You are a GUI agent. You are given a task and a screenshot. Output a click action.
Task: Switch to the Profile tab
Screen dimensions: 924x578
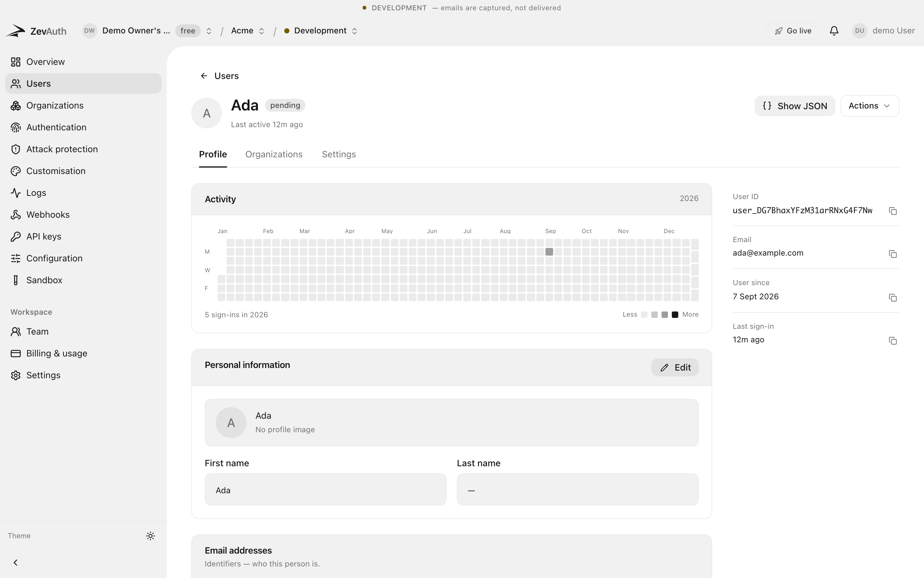[x=213, y=154]
